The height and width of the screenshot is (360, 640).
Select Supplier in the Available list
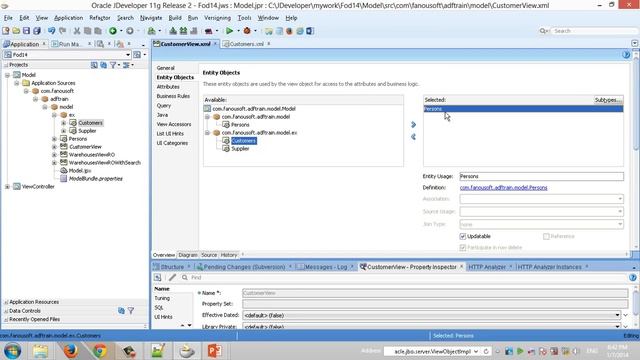[240, 149]
